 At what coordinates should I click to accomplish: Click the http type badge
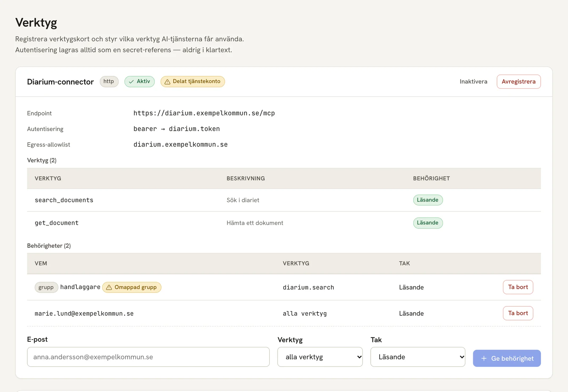109,82
